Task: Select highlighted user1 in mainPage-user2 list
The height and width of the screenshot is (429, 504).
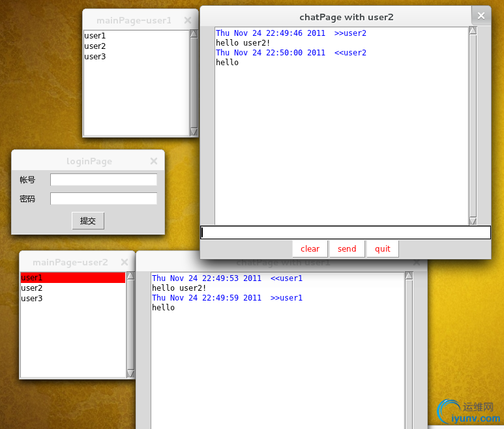Action: point(73,278)
